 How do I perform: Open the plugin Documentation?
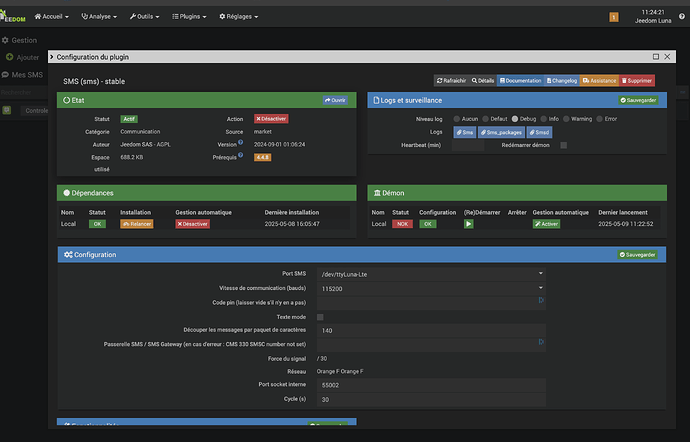pos(520,81)
